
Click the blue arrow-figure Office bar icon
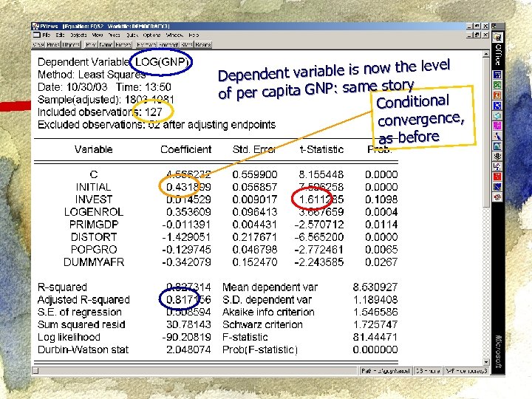(x=497, y=136)
